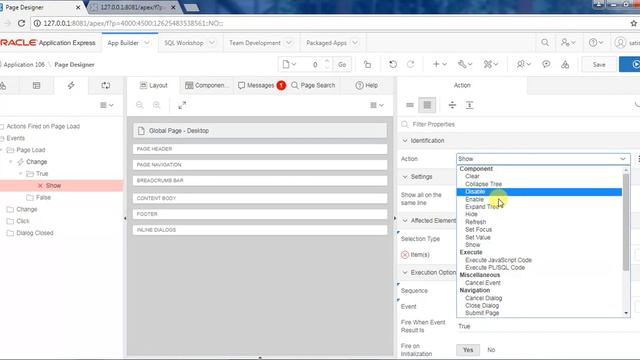The image size is (640, 360).
Task: Open the Developer Comments icon
Action: 546,64
